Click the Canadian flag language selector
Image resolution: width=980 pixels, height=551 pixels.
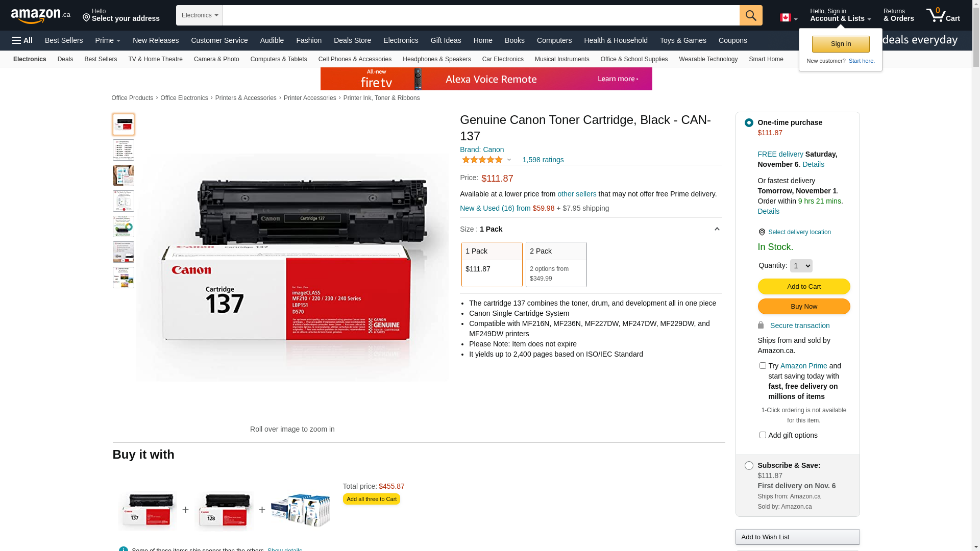pos(789,18)
